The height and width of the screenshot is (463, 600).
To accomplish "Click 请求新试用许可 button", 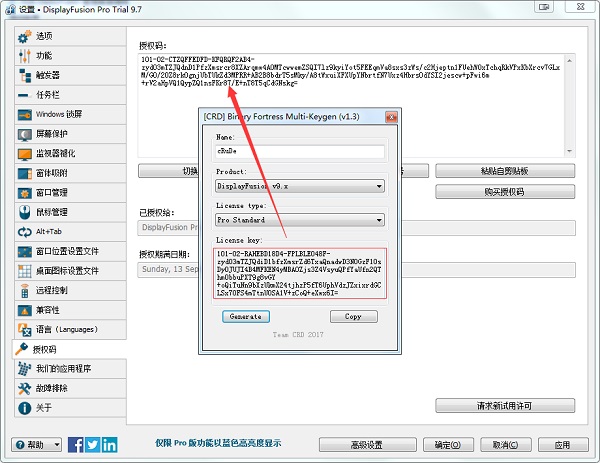I will [504, 405].
